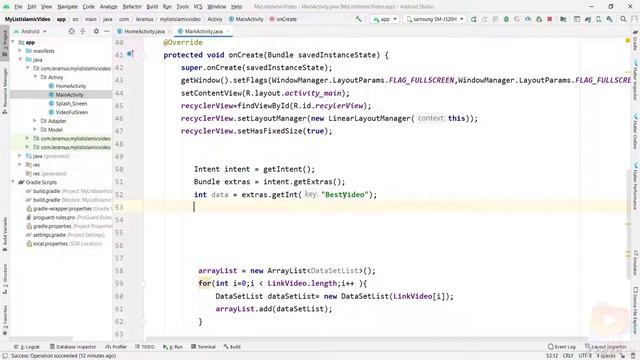Viewport: 640px width, 360px height.
Task: Open the Navigate menu
Action: (x=67, y=7)
